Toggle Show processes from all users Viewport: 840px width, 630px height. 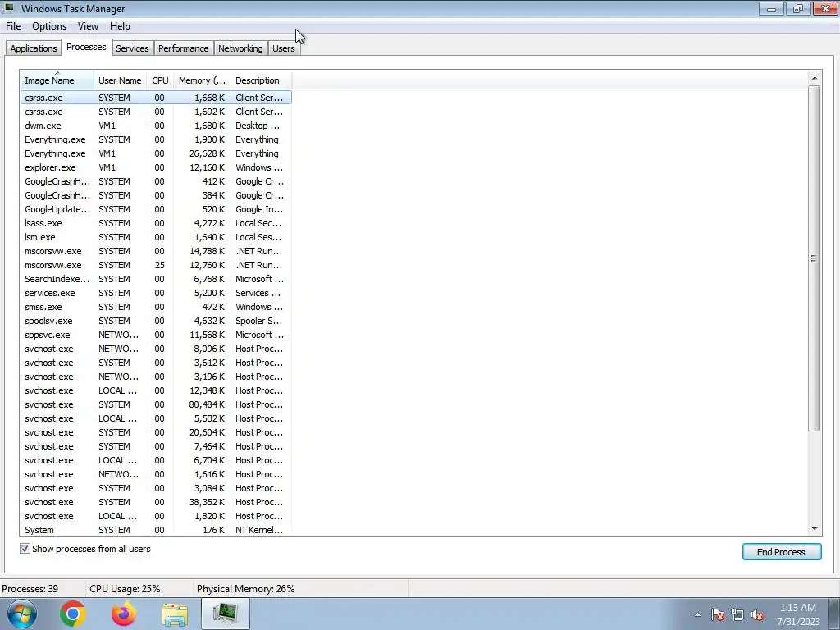tap(25, 549)
